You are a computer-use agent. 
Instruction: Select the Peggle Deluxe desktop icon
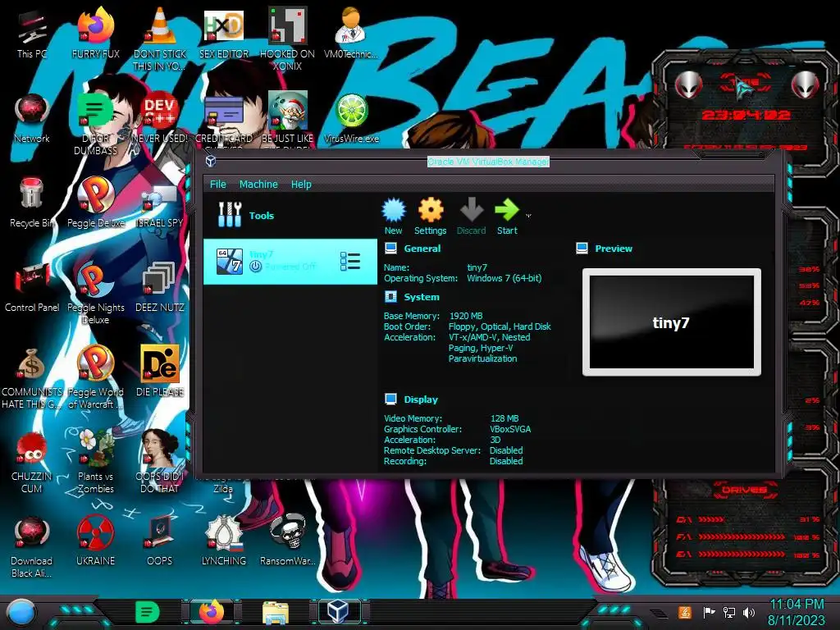(x=95, y=203)
